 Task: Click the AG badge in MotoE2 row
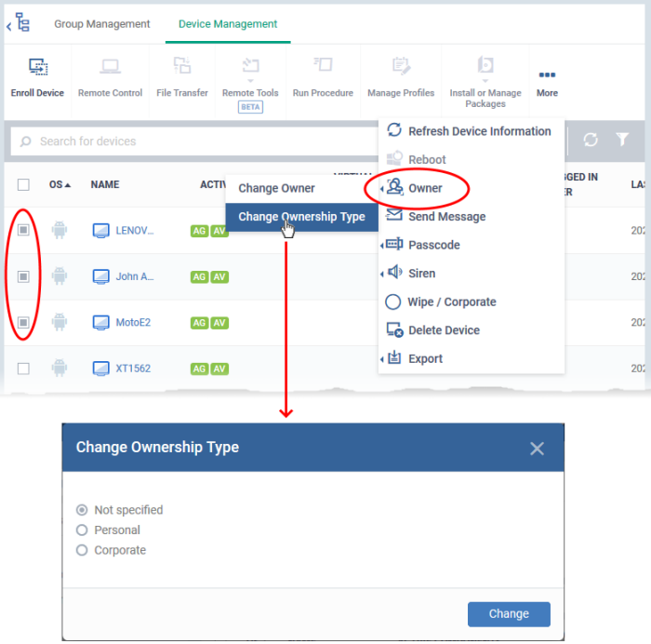click(x=199, y=323)
